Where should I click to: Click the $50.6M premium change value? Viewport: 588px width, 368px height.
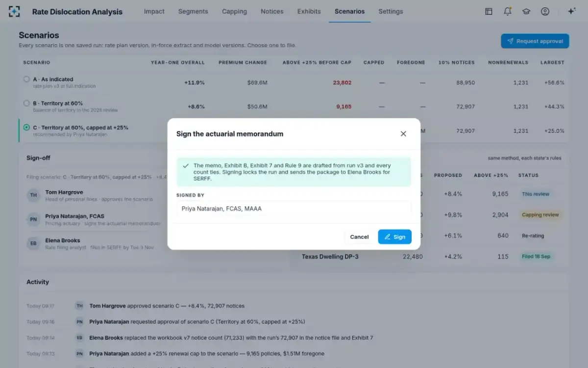click(257, 106)
